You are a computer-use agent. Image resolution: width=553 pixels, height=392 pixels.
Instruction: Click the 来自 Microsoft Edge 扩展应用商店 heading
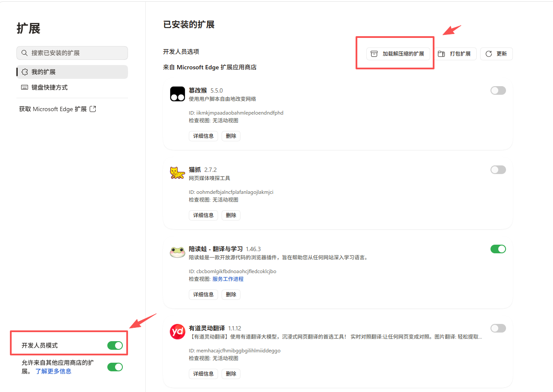point(210,67)
